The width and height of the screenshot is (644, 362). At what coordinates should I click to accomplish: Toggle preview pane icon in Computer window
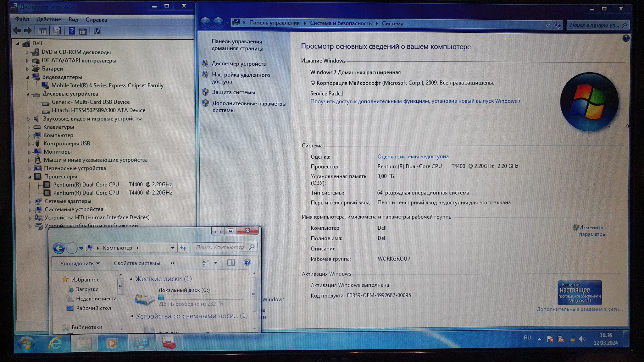point(231,263)
